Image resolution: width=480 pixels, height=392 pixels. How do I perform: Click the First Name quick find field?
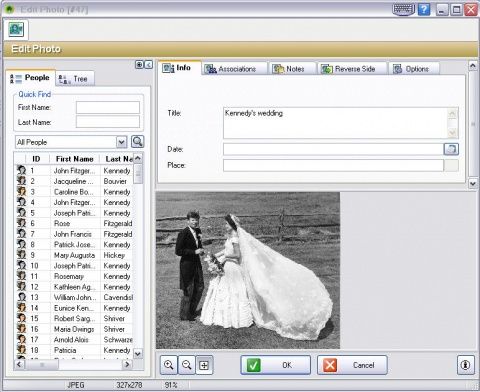[x=108, y=107]
